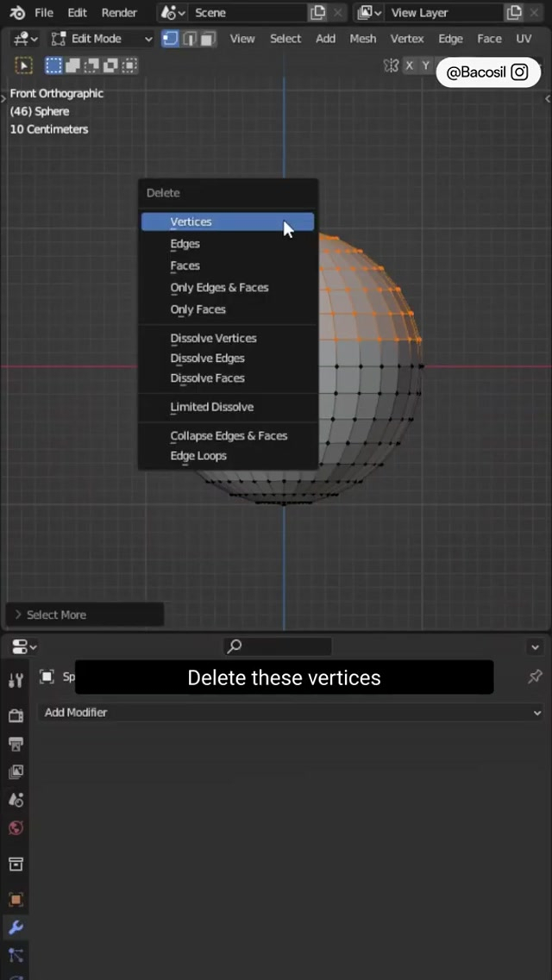
Task: Enable edge select mode
Action: (x=189, y=39)
